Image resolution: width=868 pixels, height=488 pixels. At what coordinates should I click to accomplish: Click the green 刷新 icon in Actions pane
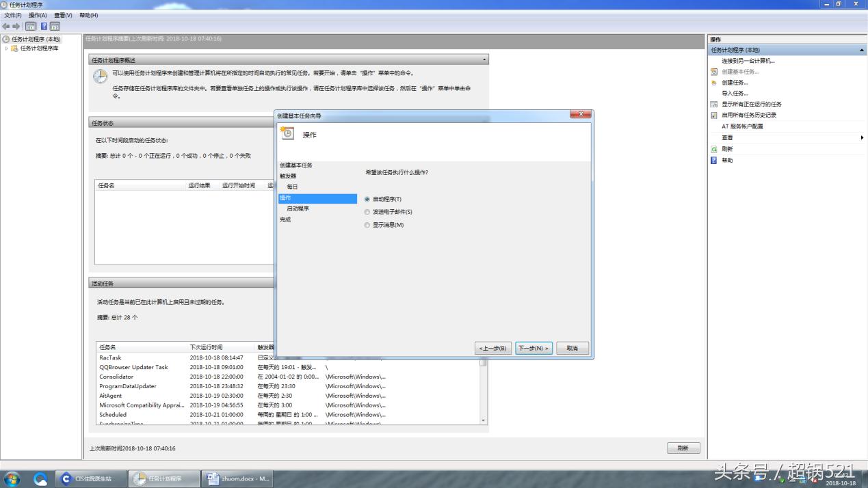(714, 149)
